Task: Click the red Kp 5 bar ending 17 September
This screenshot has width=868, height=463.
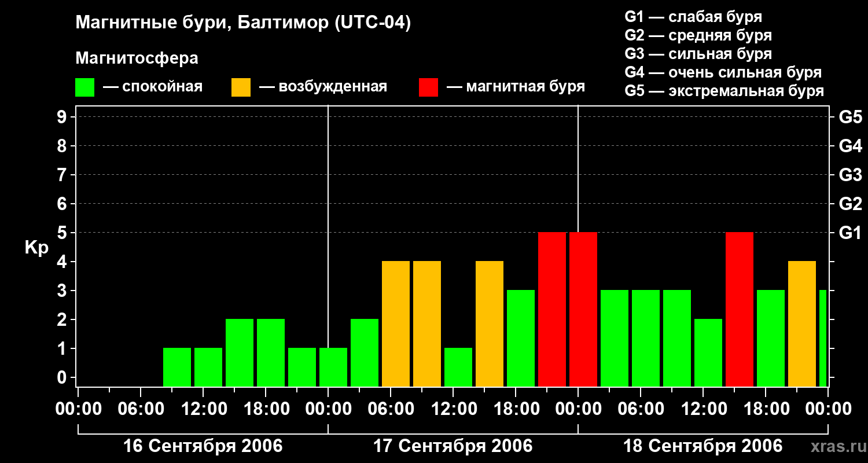Action: click(552, 310)
